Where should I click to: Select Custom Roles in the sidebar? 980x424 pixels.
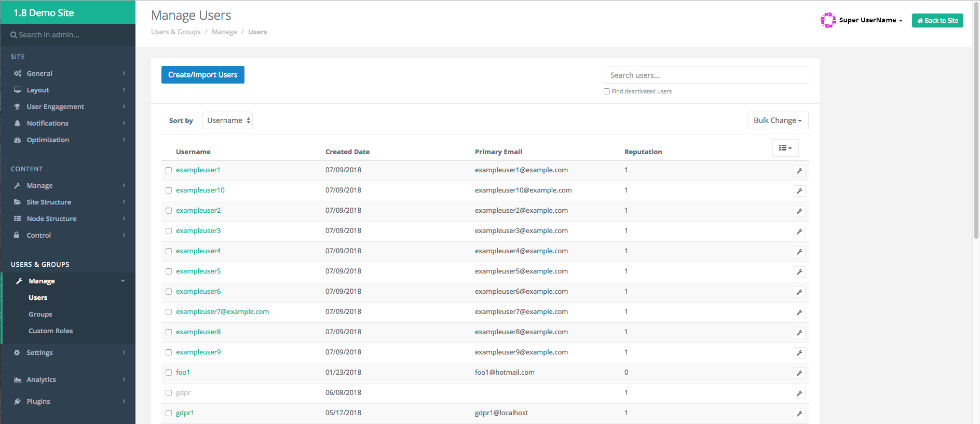[x=51, y=331]
